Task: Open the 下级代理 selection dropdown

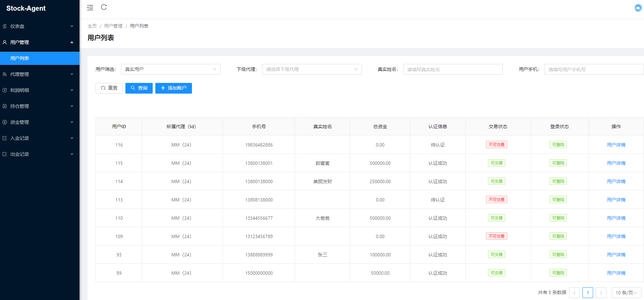Action: [311, 69]
